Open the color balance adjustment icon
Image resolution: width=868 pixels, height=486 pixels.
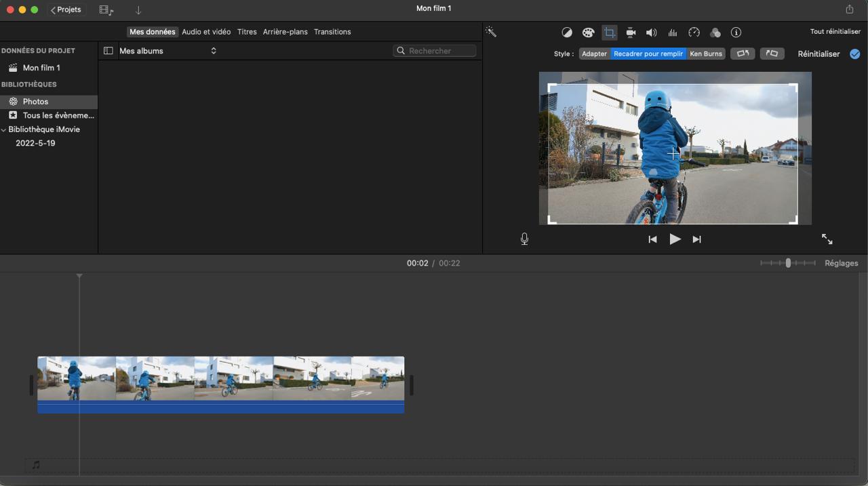tap(567, 32)
